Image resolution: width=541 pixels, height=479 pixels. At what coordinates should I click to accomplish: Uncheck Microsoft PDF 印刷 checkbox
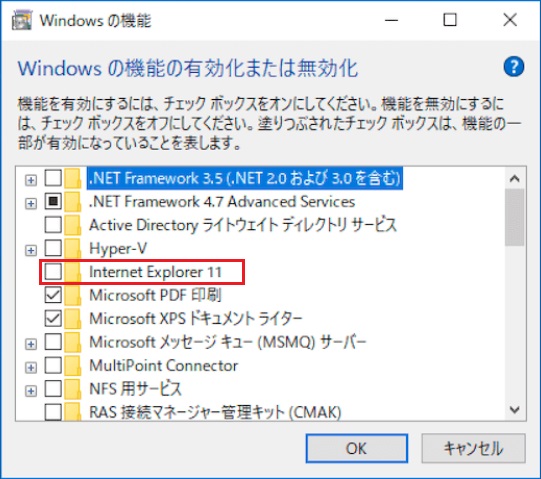click(x=53, y=295)
